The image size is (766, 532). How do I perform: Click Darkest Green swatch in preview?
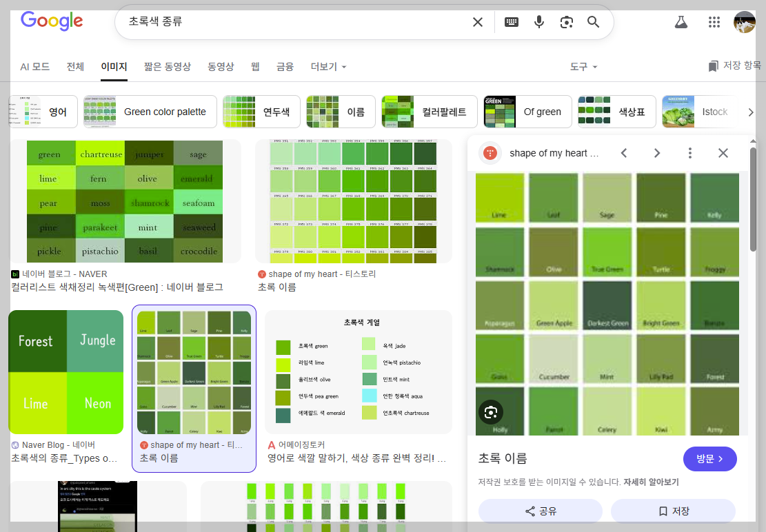(607, 305)
